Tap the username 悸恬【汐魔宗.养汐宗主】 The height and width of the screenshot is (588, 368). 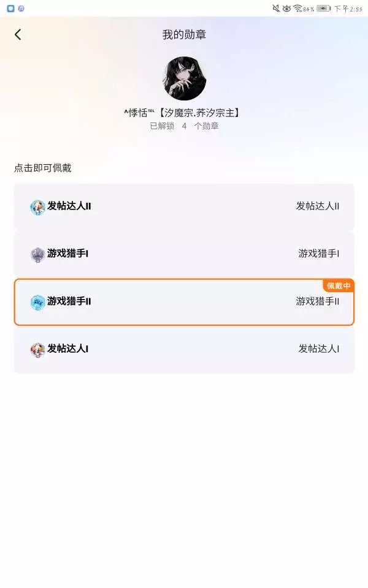tap(182, 113)
